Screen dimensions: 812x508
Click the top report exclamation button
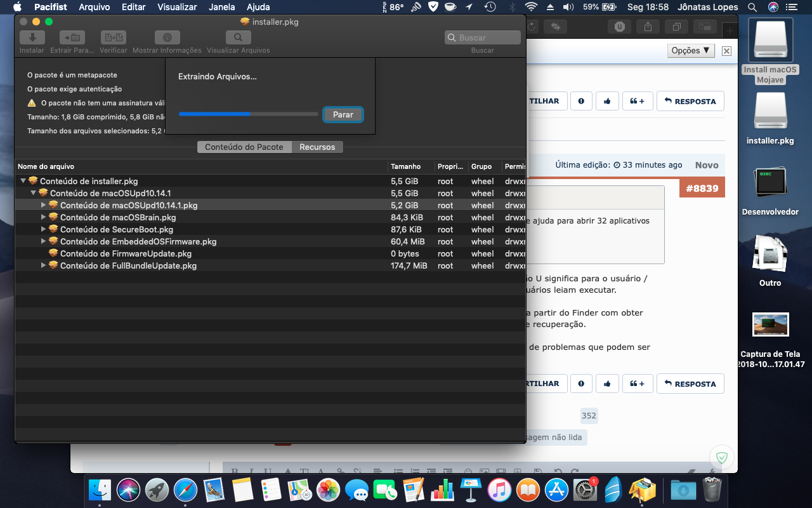tap(581, 101)
